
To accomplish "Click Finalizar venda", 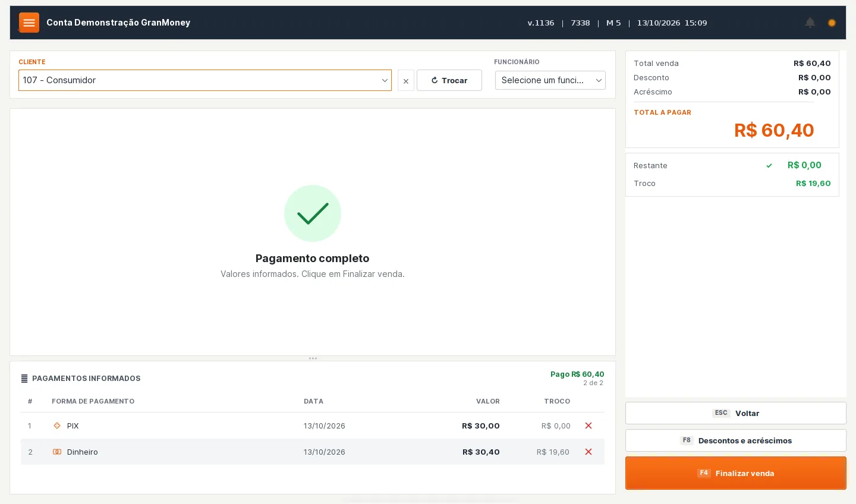I will (x=736, y=473).
